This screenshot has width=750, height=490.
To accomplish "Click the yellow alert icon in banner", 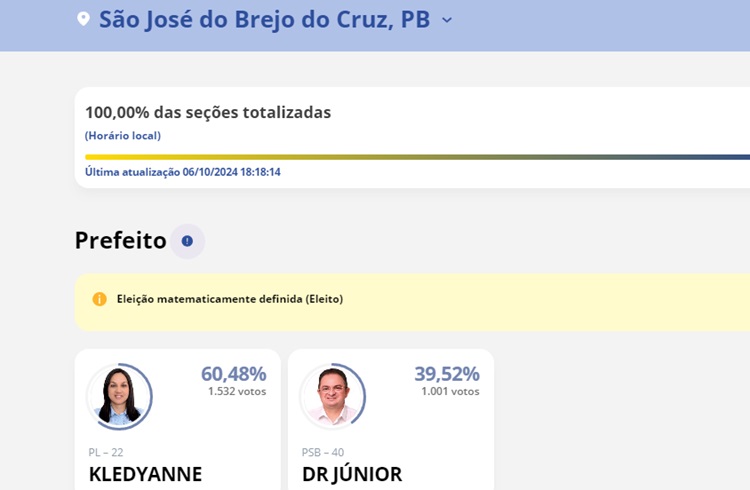I will pyautogui.click(x=99, y=299).
